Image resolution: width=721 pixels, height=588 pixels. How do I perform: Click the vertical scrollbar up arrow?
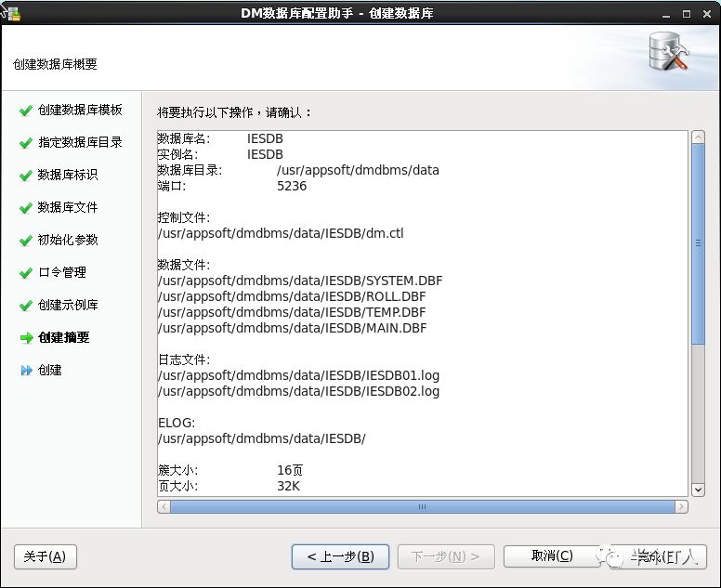pos(698,137)
